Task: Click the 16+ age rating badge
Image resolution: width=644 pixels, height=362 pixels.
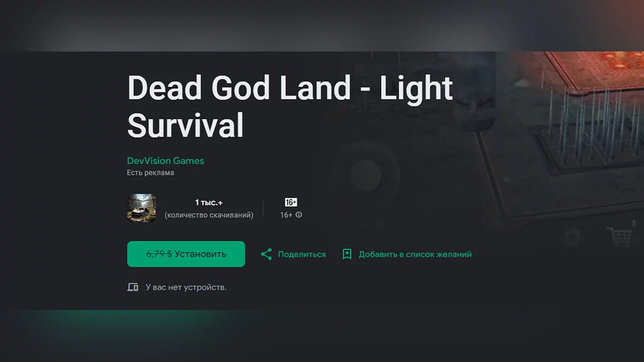Action: coord(291,202)
